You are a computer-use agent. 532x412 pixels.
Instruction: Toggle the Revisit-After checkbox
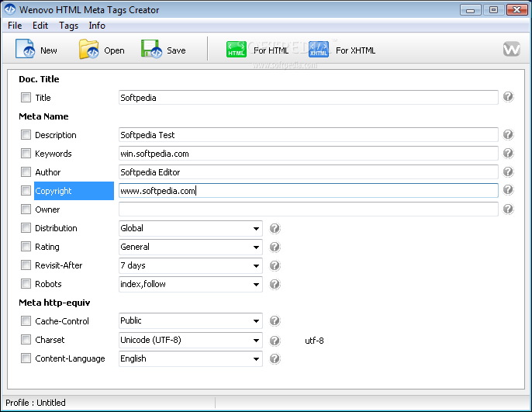coord(26,265)
